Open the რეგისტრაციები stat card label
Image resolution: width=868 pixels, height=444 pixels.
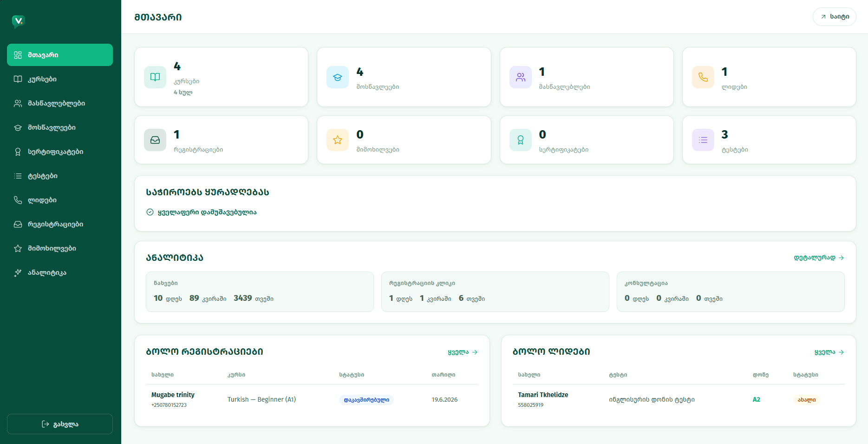[198, 150]
